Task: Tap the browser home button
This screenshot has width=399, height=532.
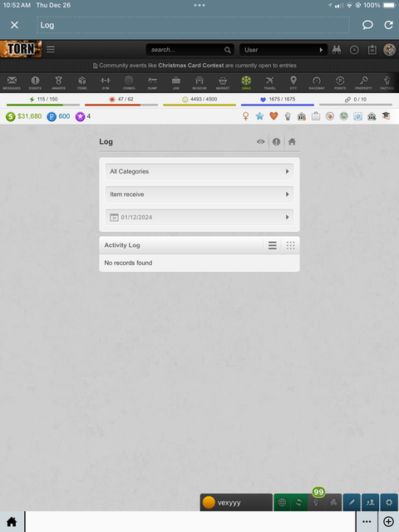Action: pyautogui.click(x=12, y=522)
